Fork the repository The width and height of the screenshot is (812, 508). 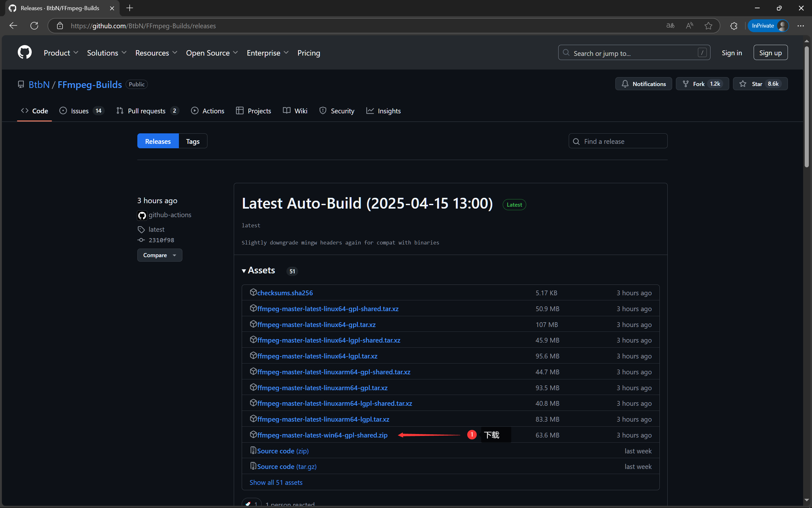[702, 84]
